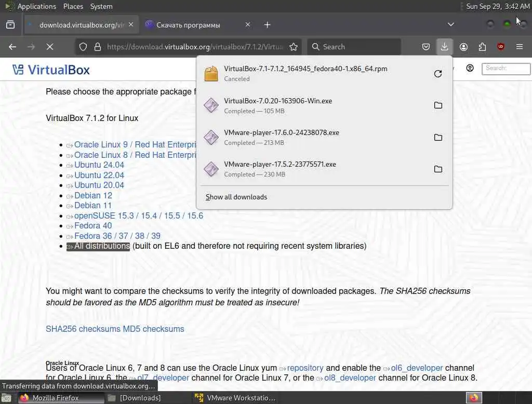
Task: Open folder for VMware-player-17.5.2-23775571.exe
Action: coord(438,169)
